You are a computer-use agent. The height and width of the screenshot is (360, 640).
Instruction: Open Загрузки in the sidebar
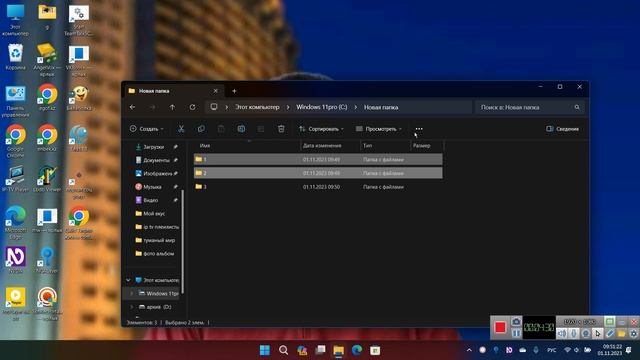153,147
